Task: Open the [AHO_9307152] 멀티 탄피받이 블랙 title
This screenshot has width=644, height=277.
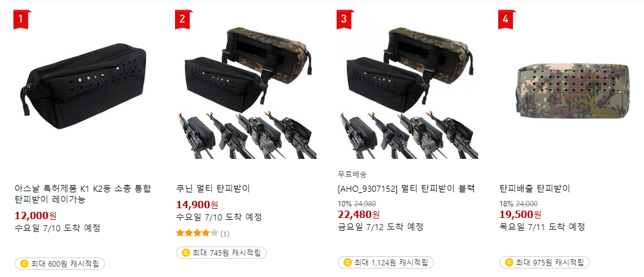Action: click(406, 189)
